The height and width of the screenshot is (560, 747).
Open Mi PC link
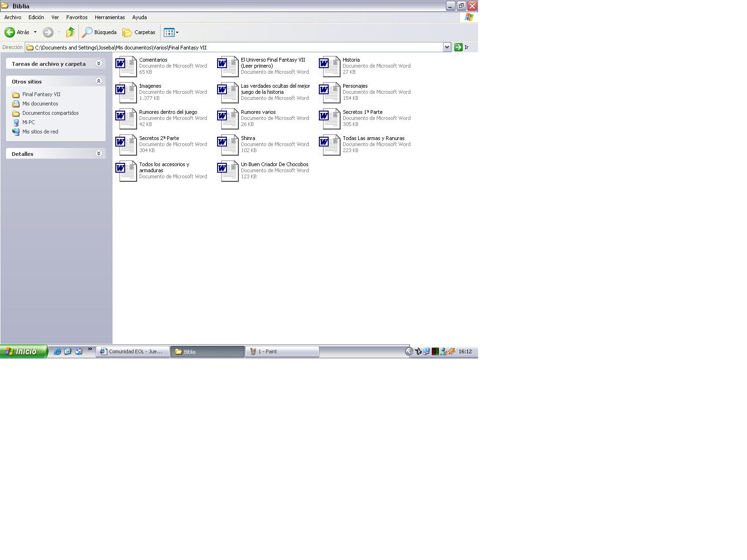point(28,122)
